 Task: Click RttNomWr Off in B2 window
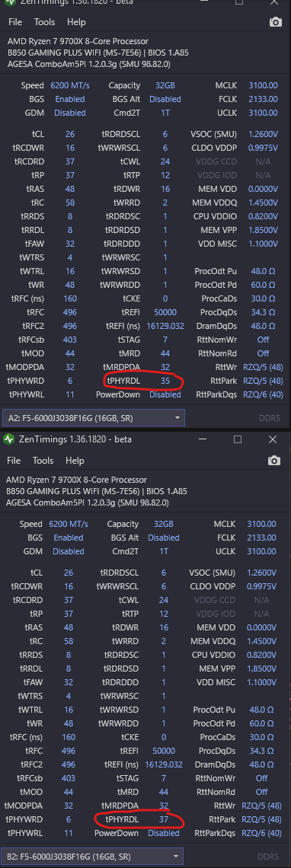[x=262, y=777]
